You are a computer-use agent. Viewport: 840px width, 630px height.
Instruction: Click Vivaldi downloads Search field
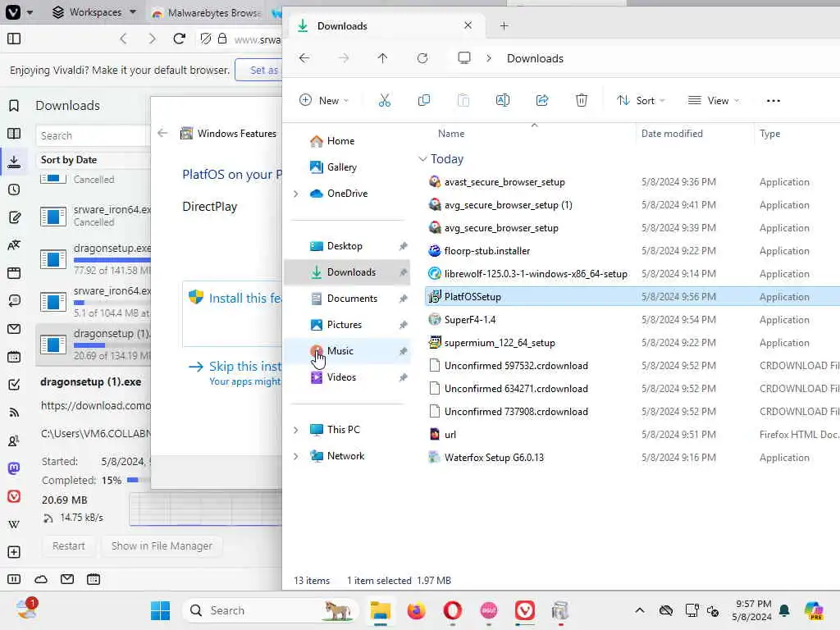tap(93, 135)
